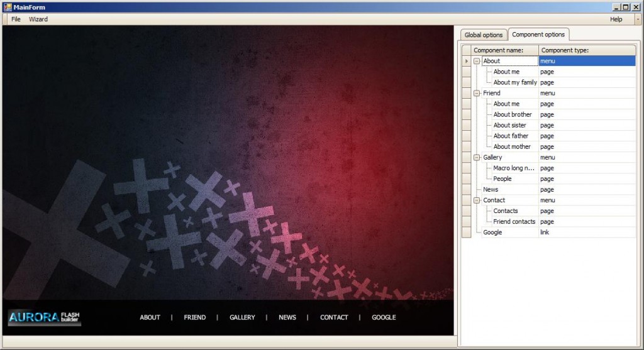Close the MainForm window
The width and height of the screenshot is (644, 350).
[x=636, y=7]
